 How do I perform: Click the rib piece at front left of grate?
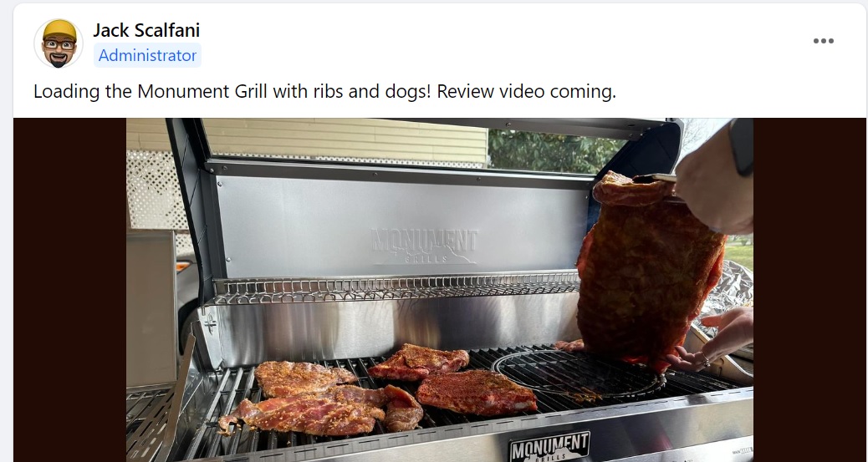(x=304, y=411)
